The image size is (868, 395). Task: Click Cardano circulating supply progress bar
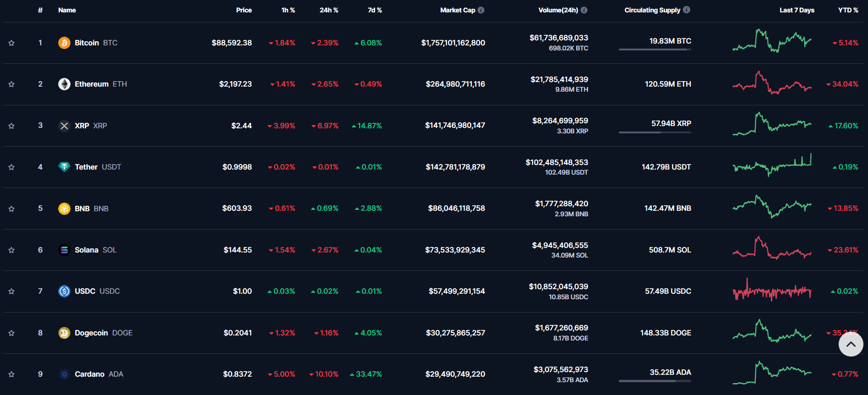(x=655, y=381)
